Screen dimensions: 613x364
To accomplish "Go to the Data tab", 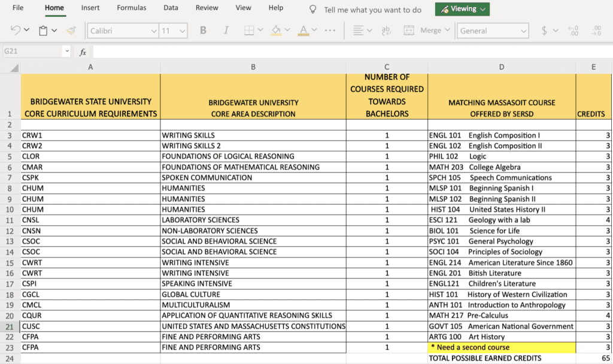I will coord(171,8).
